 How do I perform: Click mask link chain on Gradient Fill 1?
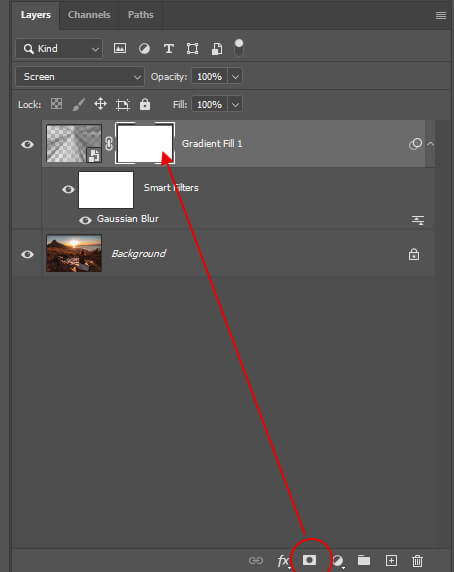[109, 144]
